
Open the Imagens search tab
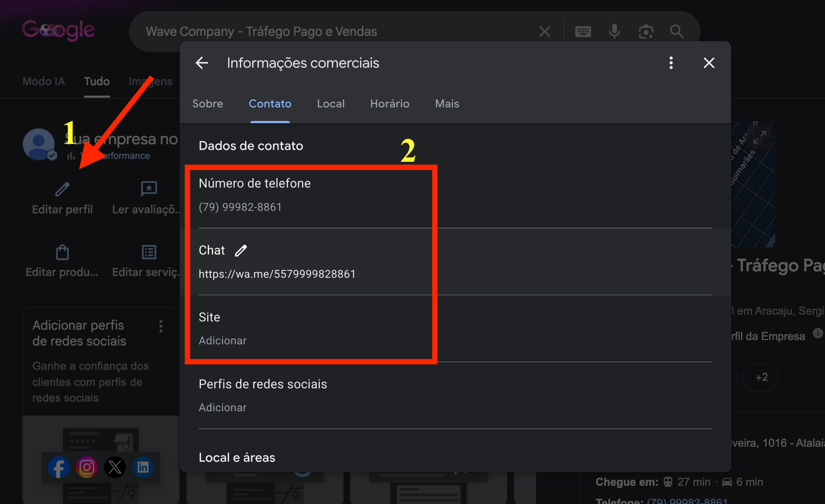click(x=150, y=81)
